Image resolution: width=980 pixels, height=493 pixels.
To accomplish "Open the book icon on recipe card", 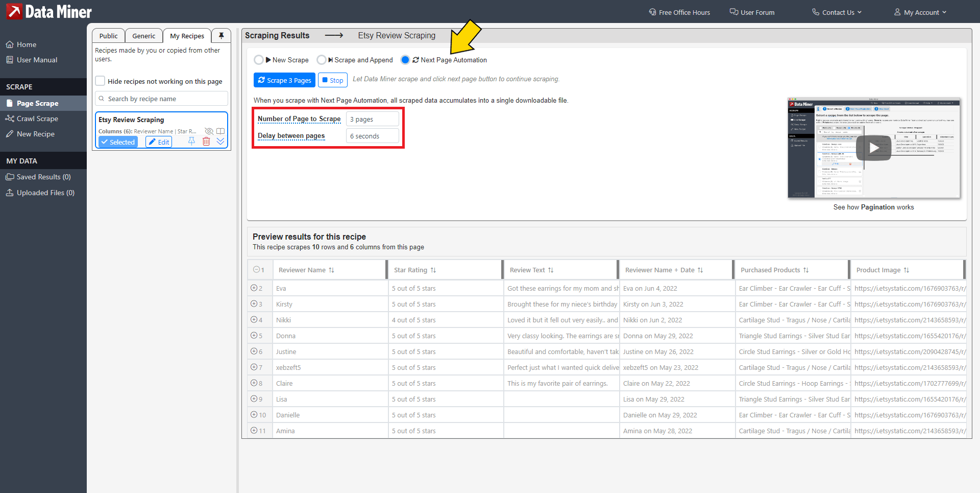I will coord(220,131).
